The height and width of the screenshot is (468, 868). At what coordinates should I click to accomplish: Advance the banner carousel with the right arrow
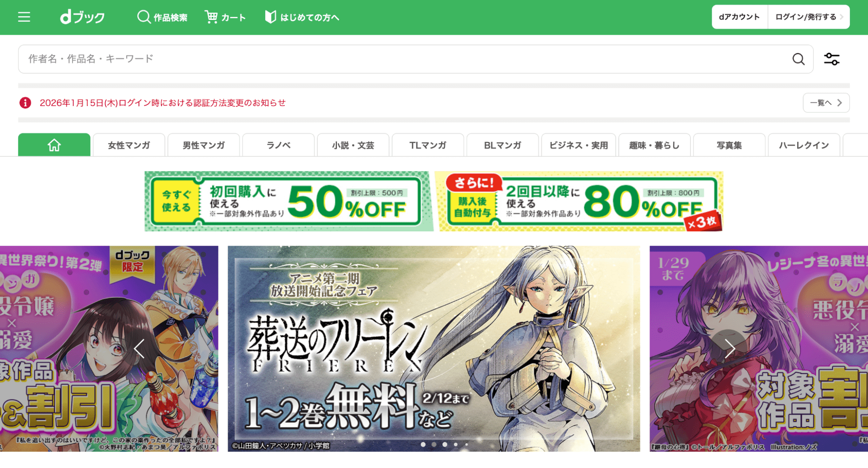tap(729, 349)
